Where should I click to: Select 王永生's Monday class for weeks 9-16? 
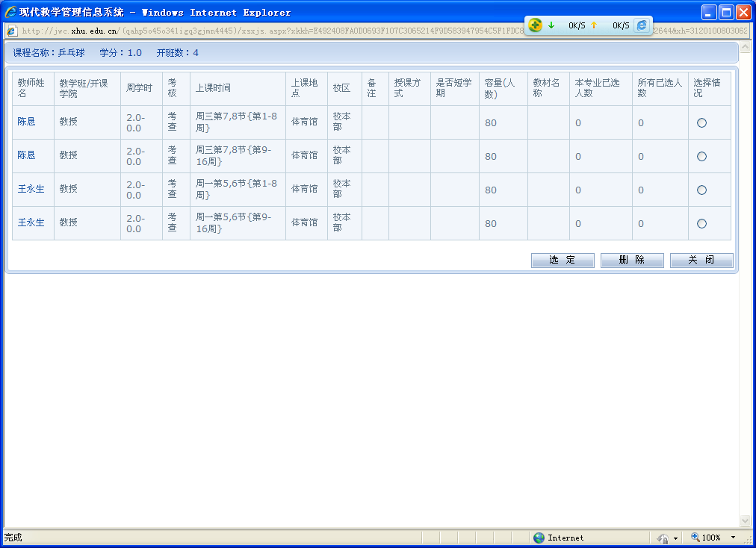tap(701, 224)
